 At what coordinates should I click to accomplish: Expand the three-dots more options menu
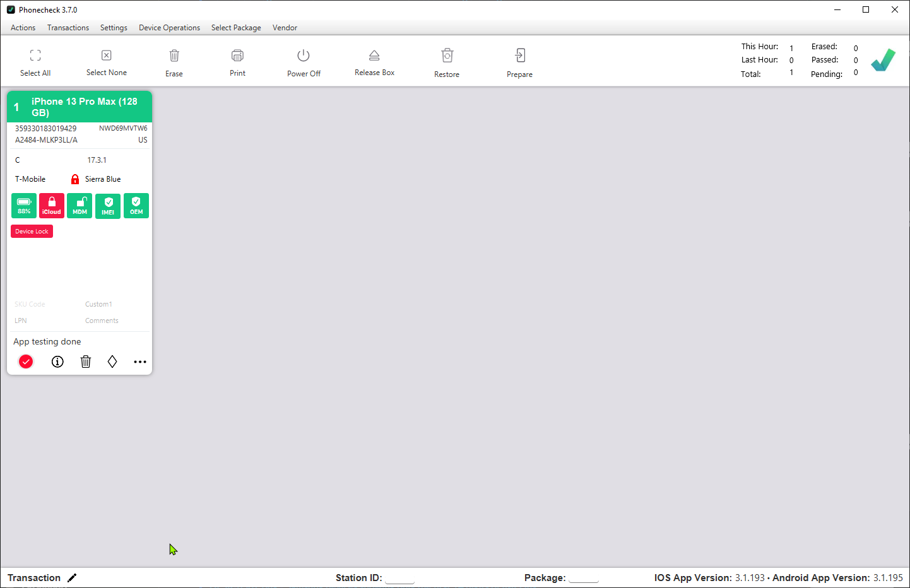coord(140,362)
